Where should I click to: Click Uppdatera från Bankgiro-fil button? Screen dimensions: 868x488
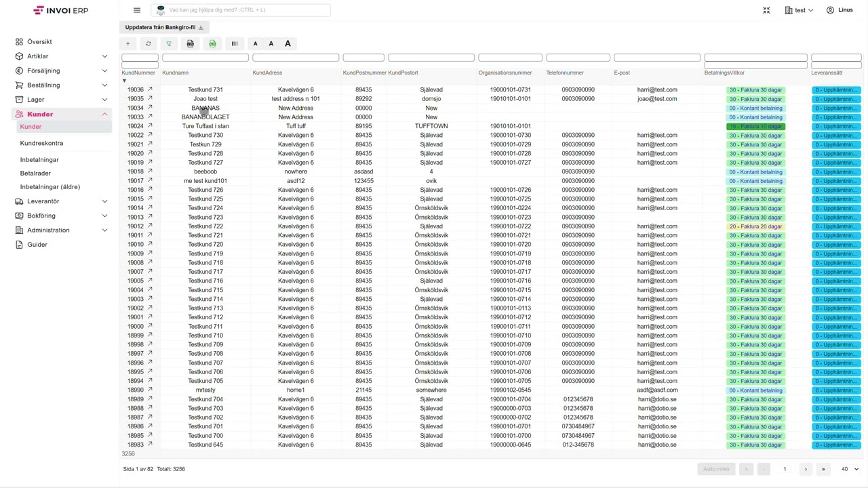(164, 27)
